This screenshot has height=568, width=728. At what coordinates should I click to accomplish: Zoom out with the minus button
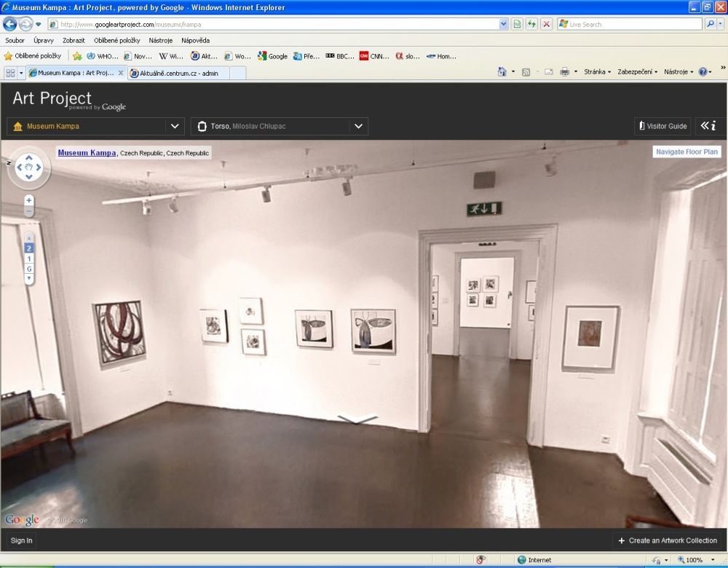coord(29,212)
